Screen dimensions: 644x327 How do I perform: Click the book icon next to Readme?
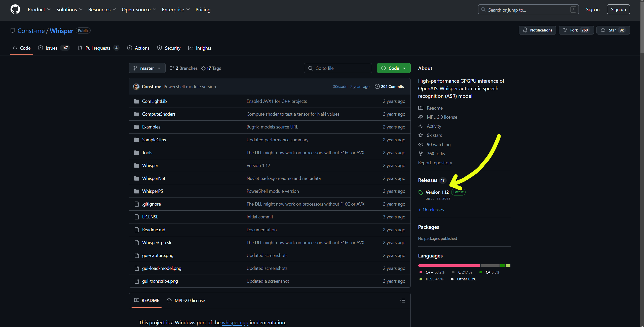[x=421, y=108]
